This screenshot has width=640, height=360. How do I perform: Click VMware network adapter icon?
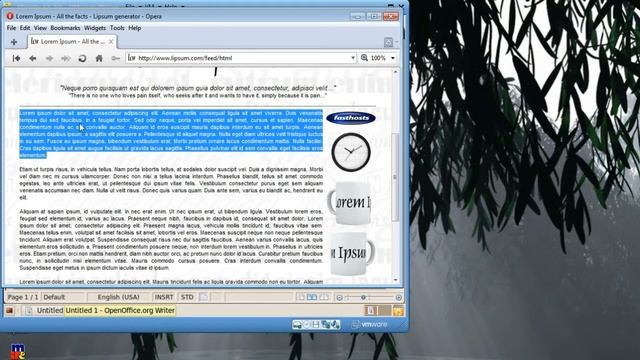(326, 325)
